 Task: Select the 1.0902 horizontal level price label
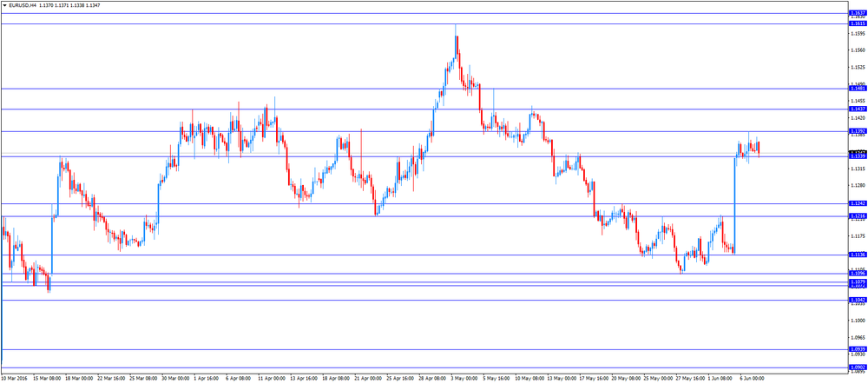858,367
